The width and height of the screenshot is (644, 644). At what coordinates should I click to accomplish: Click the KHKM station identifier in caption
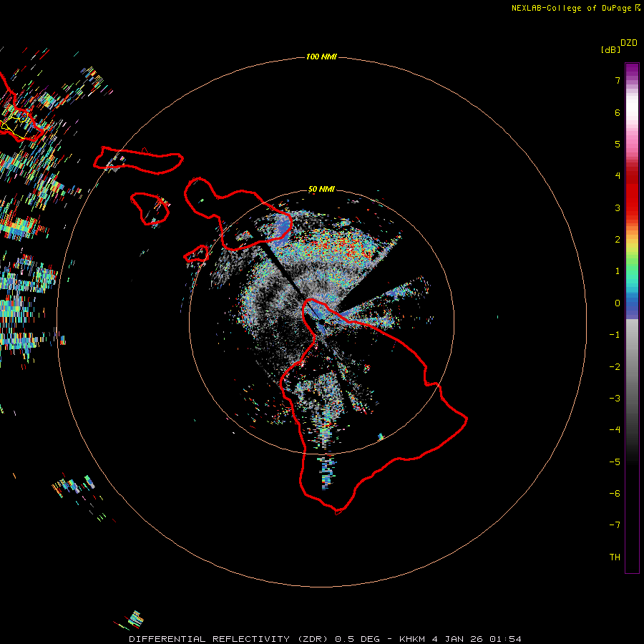click(x=412, y=639)
